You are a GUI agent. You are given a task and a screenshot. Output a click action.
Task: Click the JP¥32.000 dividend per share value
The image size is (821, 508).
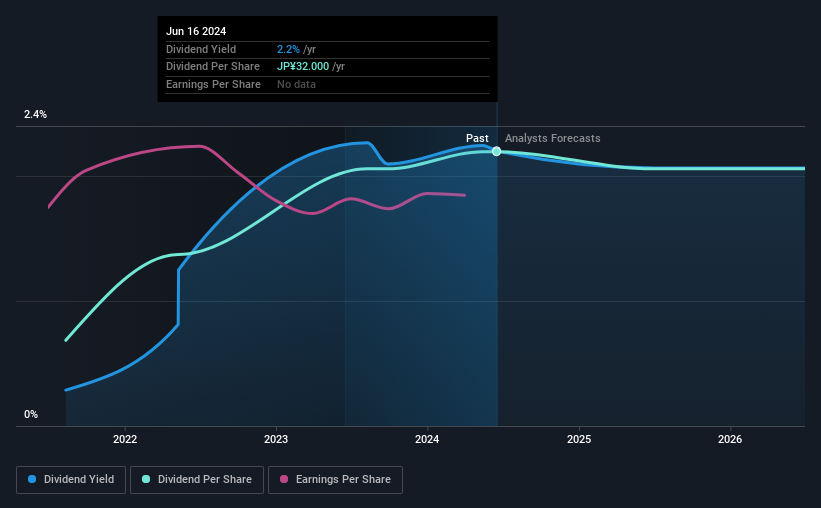coord(303,67)
